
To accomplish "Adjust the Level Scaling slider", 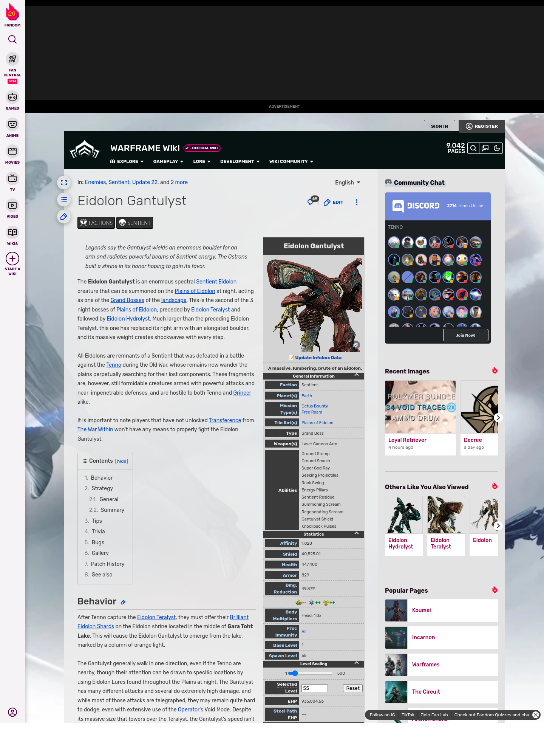I will click(295, 673).
